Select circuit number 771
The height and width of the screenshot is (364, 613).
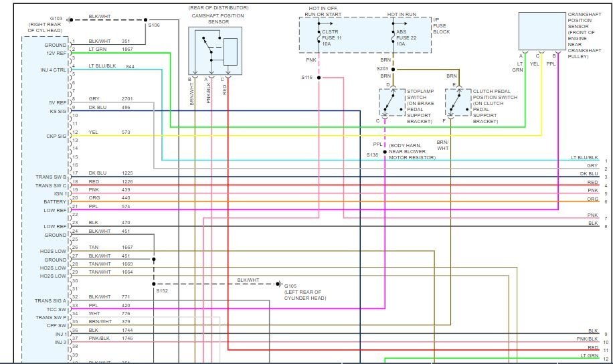pos(126,296)
